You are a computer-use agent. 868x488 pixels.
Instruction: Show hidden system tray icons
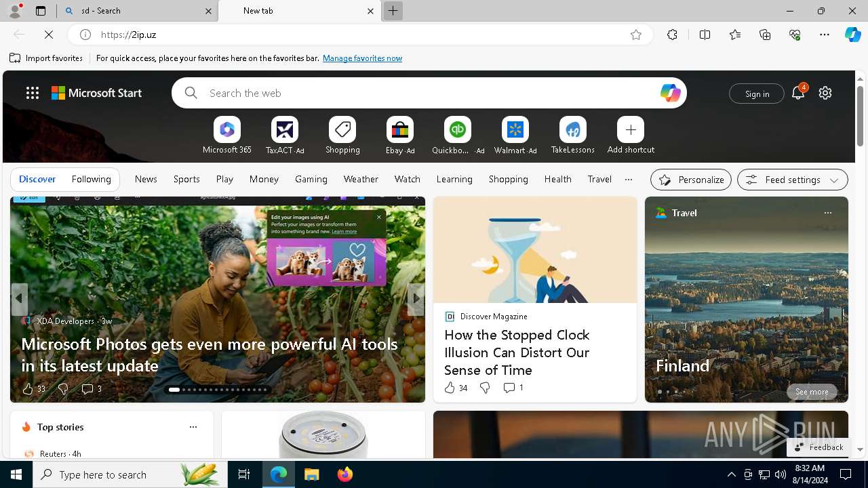tap(731, 474)
